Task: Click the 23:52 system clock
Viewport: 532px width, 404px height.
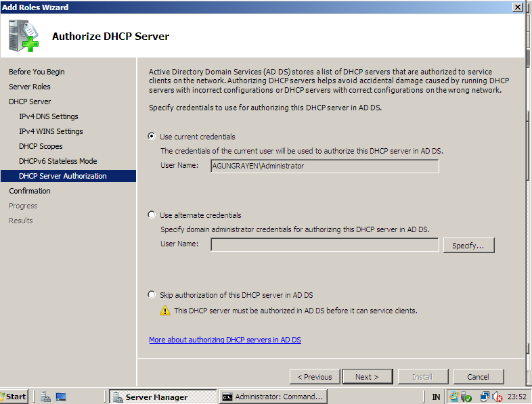Action: tap(516, 397)
